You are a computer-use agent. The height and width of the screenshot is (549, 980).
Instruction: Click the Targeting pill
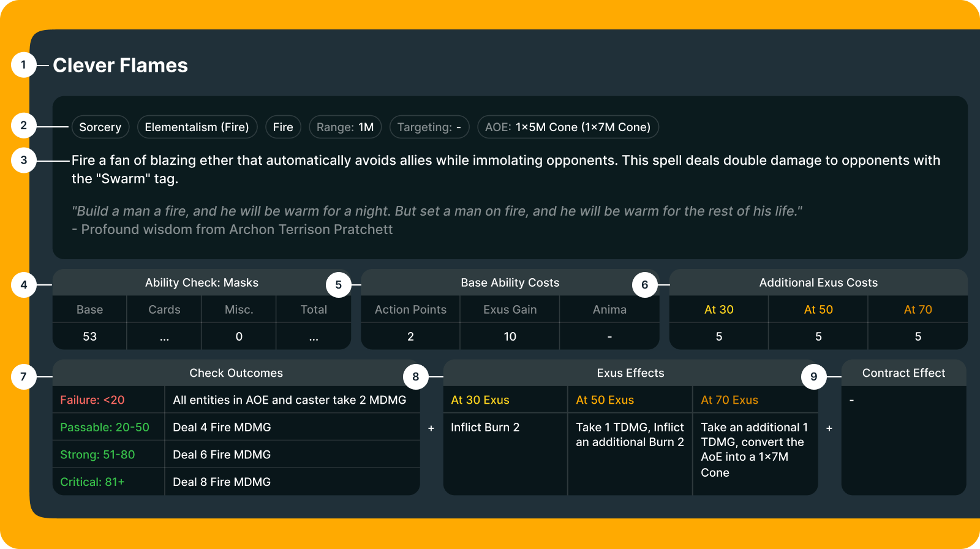click(x=429, y=127)
